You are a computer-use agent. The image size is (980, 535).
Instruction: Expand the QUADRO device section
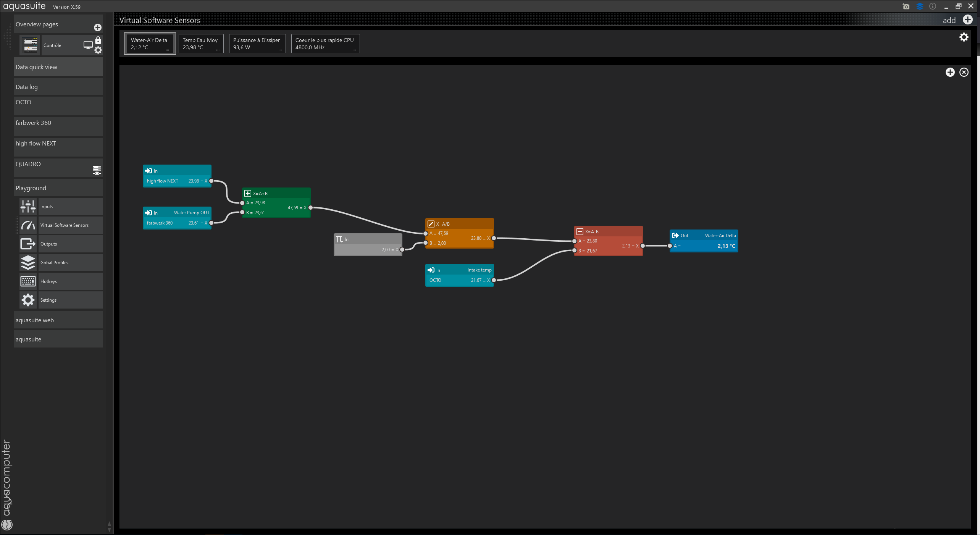point(58,167)
